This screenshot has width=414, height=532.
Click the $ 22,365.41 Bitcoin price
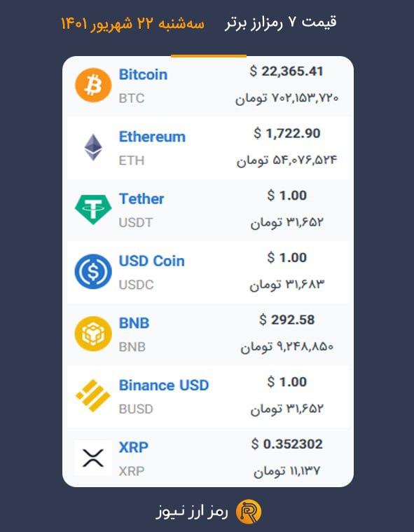(287, 71)
